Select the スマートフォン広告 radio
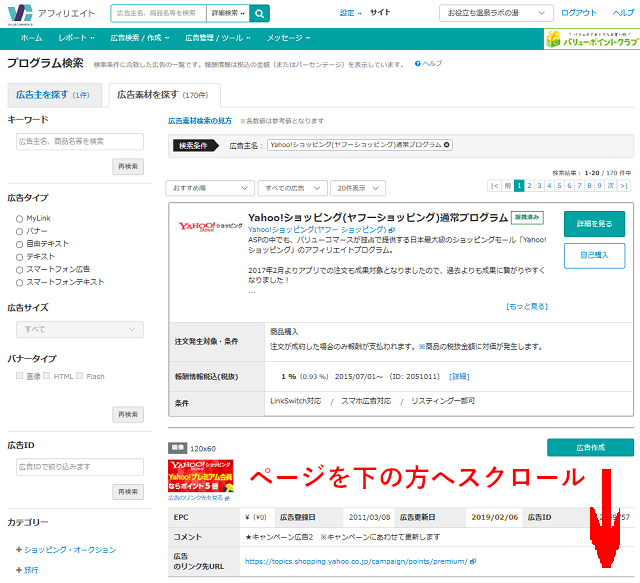The image size is (640, 583). pos(19,270)
